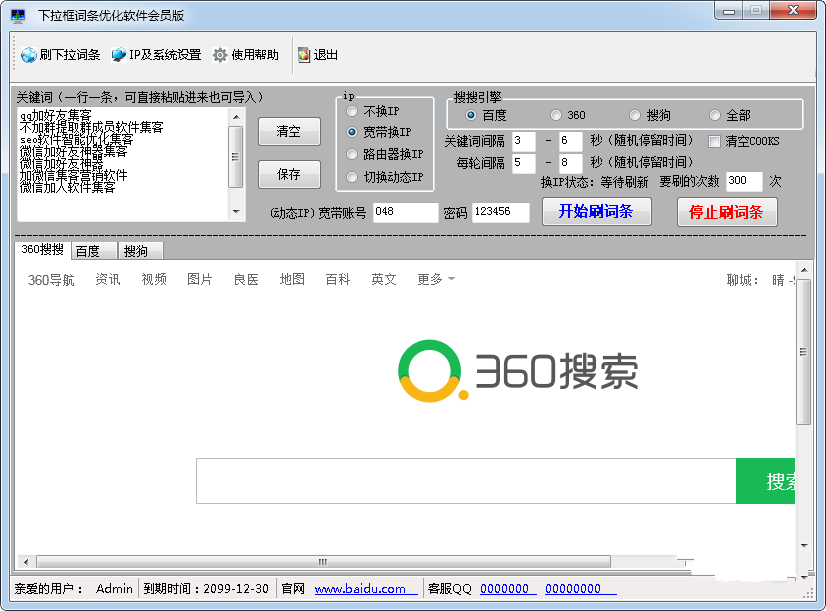The width and height of the screenshot is (826, 611).
Task: Click 密码 input field
Action: click(x=500, y=212)
